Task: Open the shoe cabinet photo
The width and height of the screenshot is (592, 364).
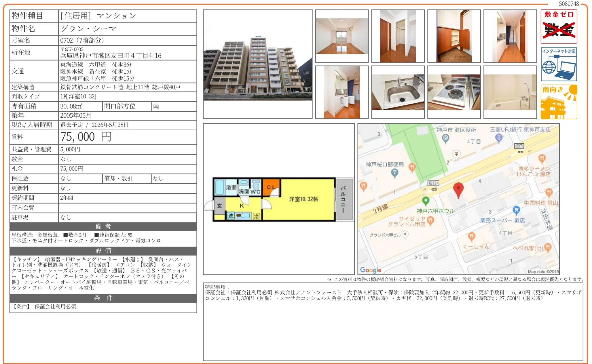Action: point(454,36)
